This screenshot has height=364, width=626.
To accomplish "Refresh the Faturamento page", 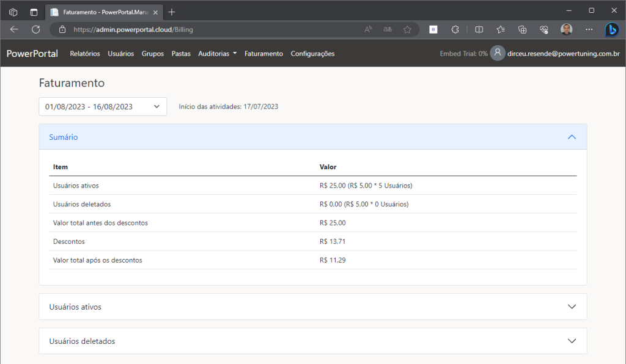I will pos(35,29).
